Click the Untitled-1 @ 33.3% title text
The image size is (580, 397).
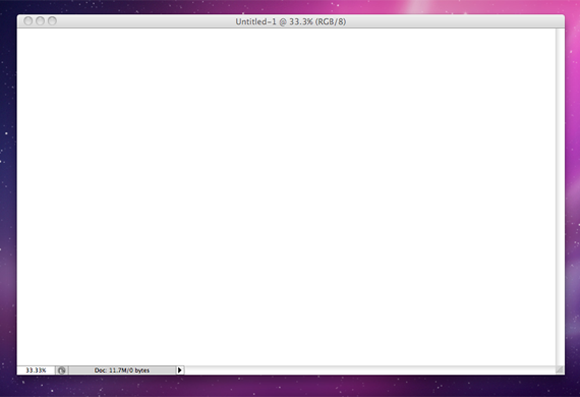coord(291,21)
